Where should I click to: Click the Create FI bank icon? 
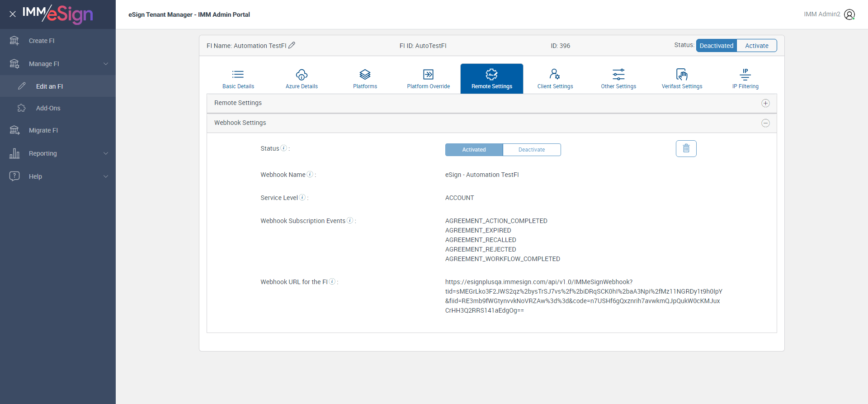14,41
